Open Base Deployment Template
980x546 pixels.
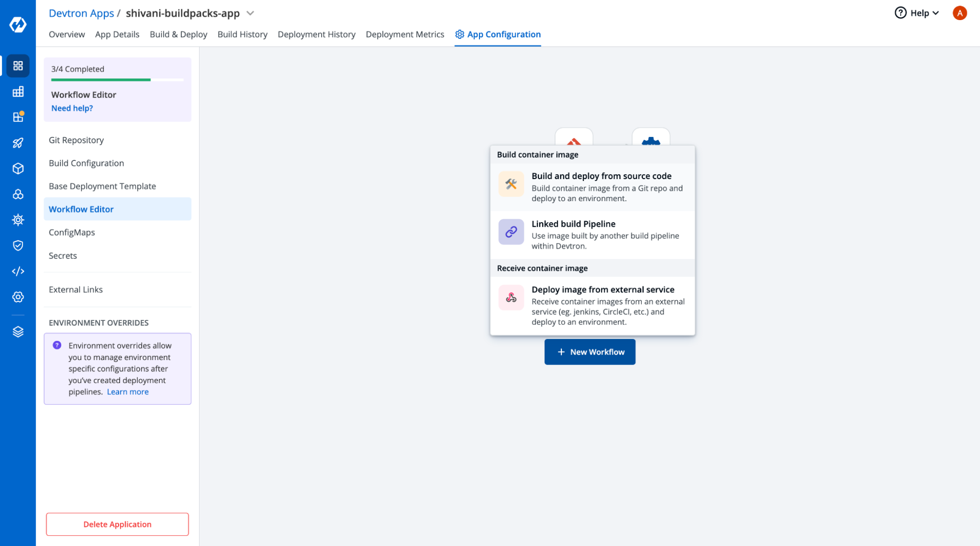(x=117, y=186)
